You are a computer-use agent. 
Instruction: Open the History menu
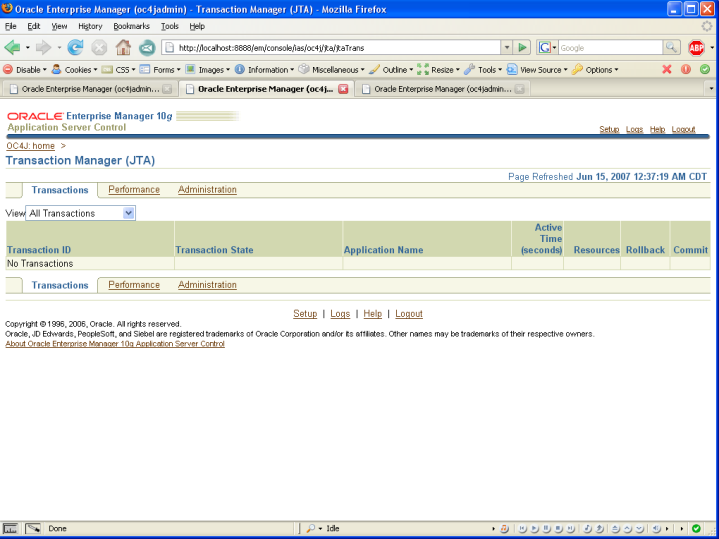pos(90,26)
